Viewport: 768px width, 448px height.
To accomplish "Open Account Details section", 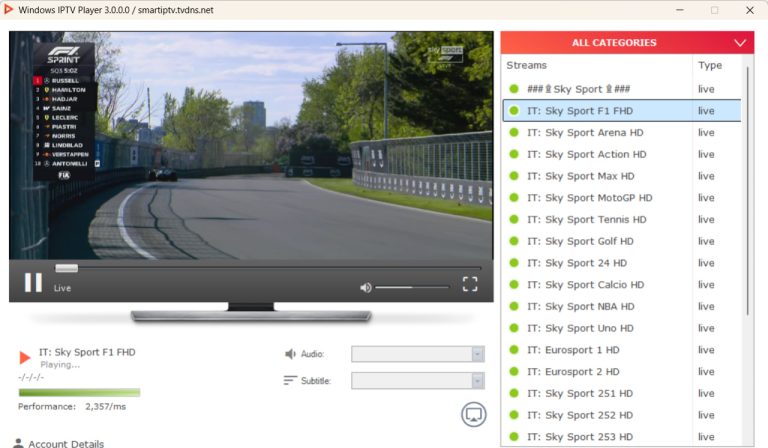I will (x=66, y=444).
